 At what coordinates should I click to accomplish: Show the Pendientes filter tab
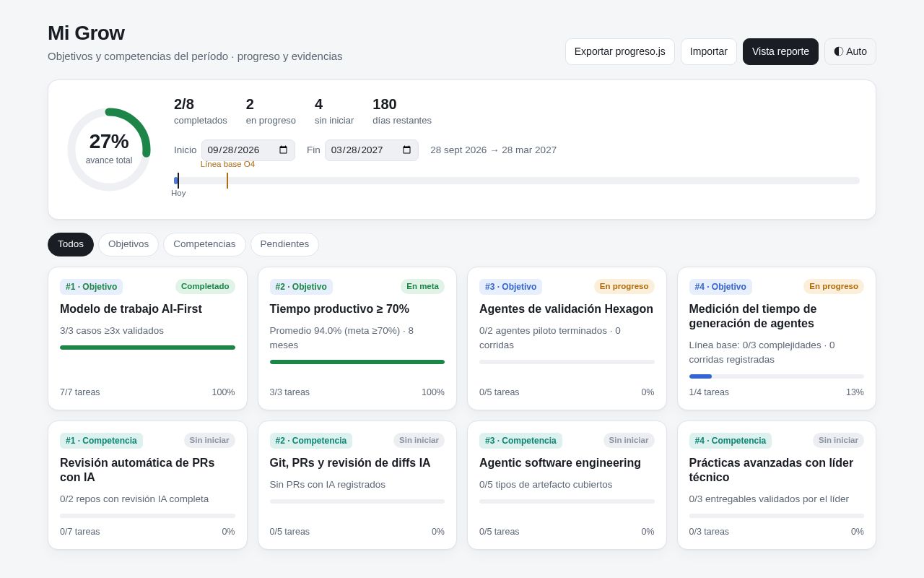coord(284,244)
